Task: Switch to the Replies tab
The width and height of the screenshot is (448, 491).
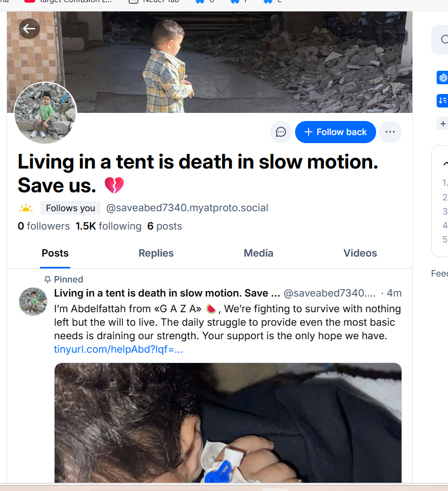Action: click(x=156, y=253)
